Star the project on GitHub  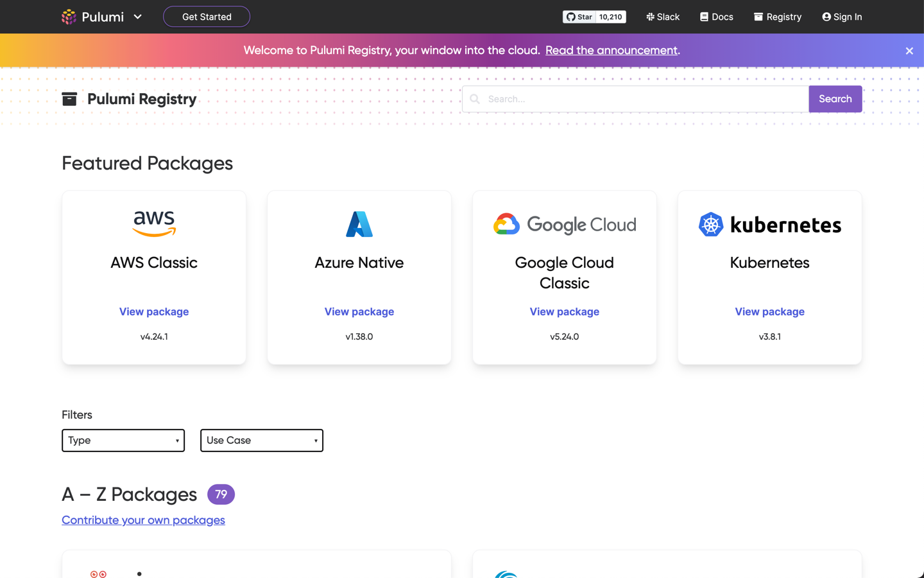tap(579, 17)
